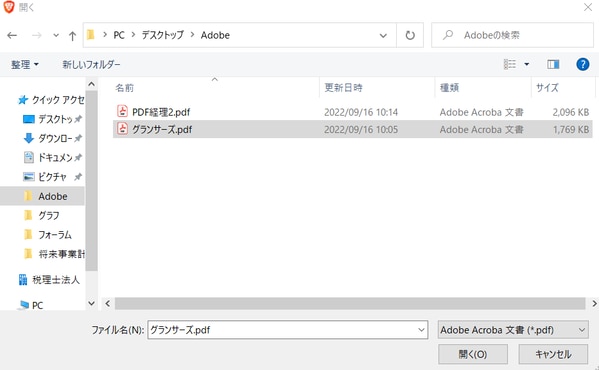Image resolution: width=599 pixels, height=370 pixels.
Task: Open ピクチャ in the navigation pane
Action: [x=52, y=177]
